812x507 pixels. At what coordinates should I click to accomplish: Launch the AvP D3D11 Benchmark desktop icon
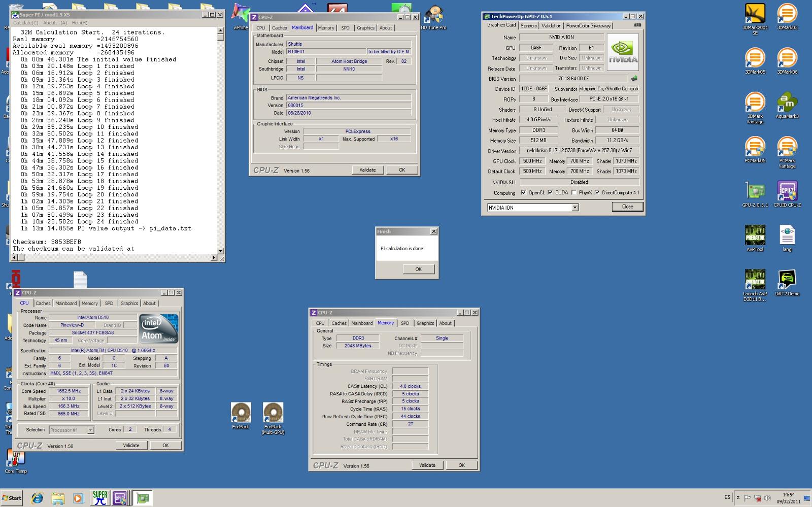pyautogui.click(x=755, y=286)
